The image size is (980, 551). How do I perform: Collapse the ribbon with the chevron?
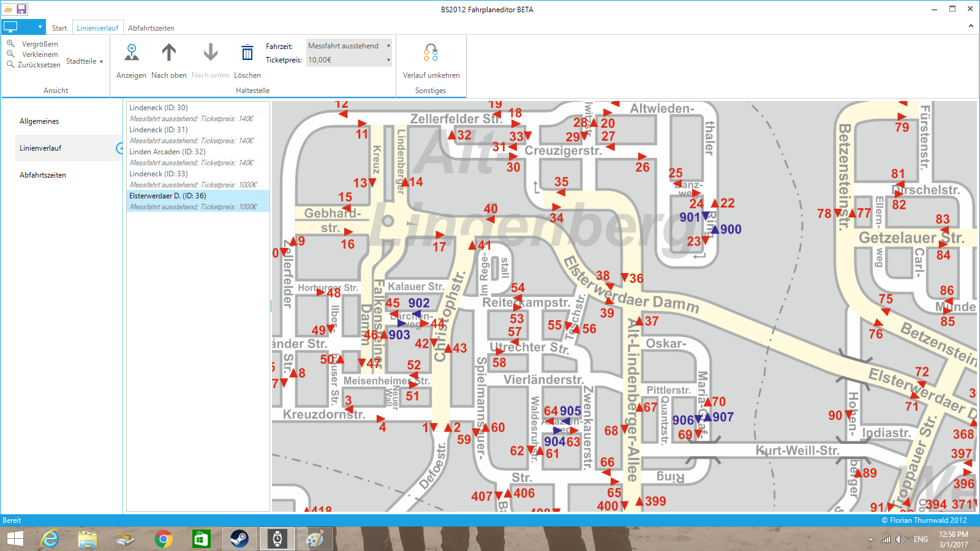point(971,26)
